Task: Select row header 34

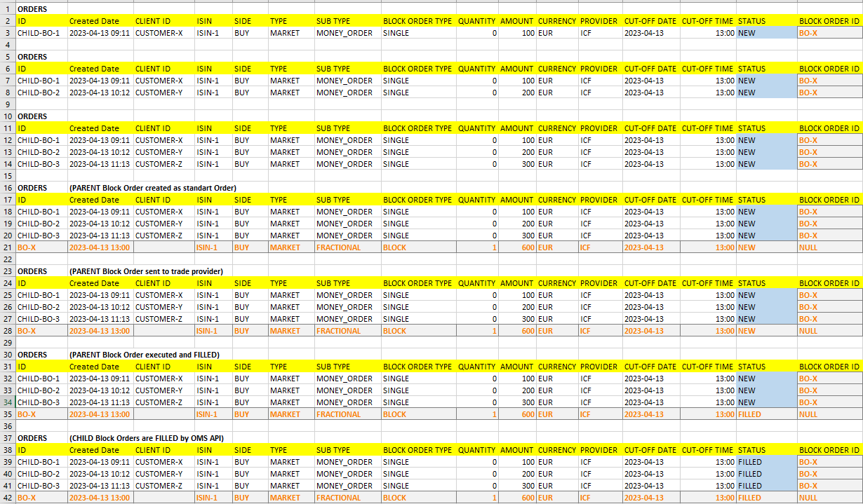Action: [7, 402]
